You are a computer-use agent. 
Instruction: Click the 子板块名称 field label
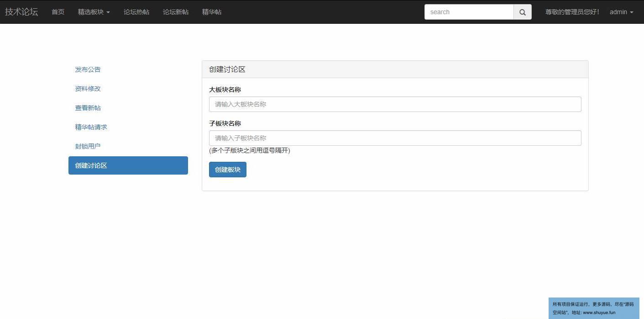[x=225, y=123]
